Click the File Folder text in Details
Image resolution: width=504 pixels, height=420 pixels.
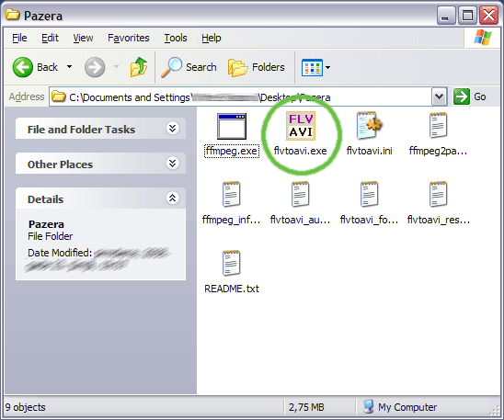pos(51,236)
